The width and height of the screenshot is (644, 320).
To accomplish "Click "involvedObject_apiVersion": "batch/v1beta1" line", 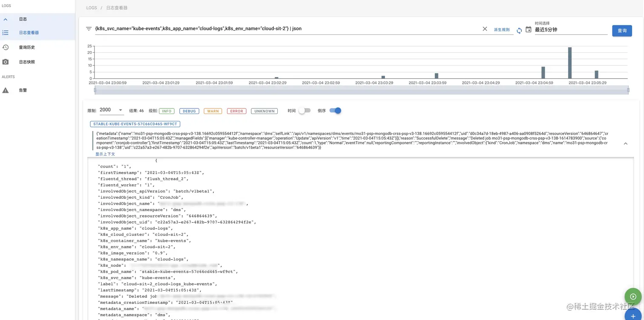I will [156, 191].
